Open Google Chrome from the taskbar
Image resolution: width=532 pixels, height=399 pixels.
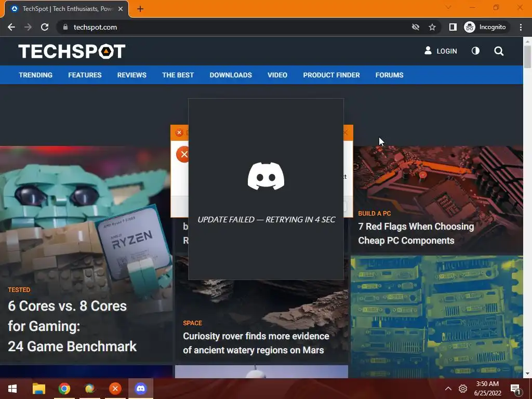click(64, 389)
